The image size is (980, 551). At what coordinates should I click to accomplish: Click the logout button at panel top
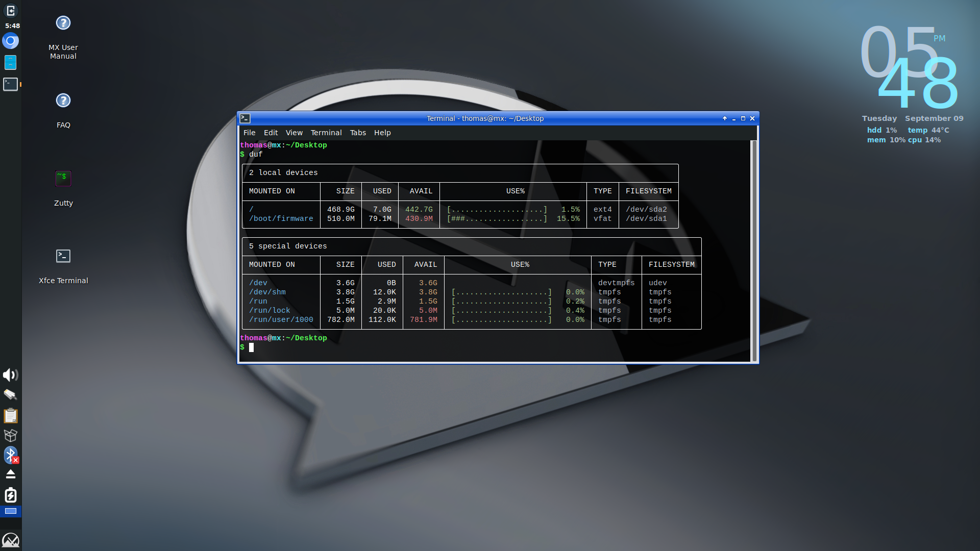[x=11, y=10]
